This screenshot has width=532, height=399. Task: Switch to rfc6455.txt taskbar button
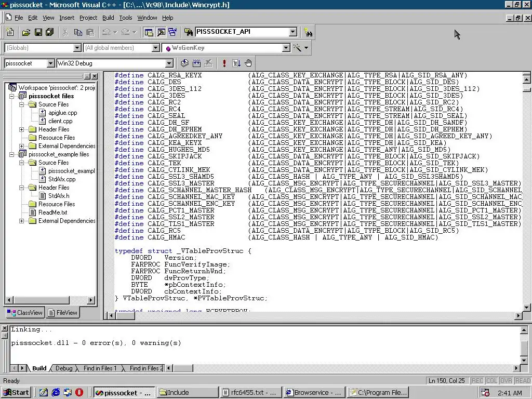tap(250, 393)
